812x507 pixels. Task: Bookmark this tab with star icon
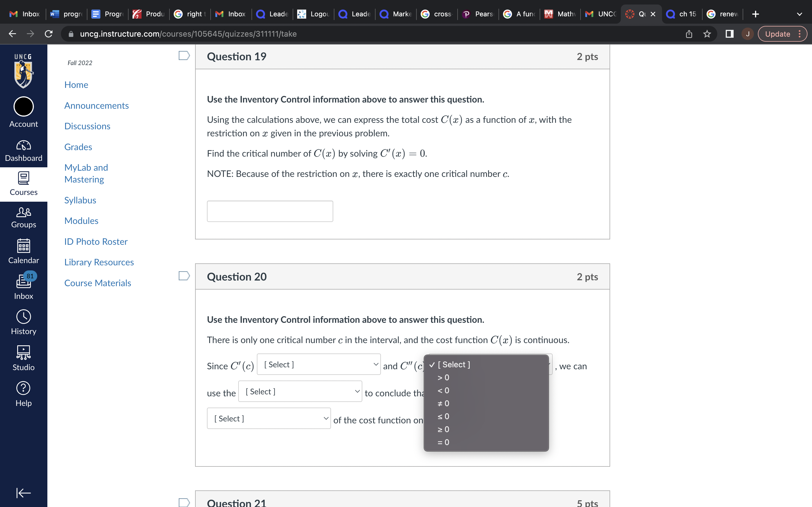click(x=707, y=34)
